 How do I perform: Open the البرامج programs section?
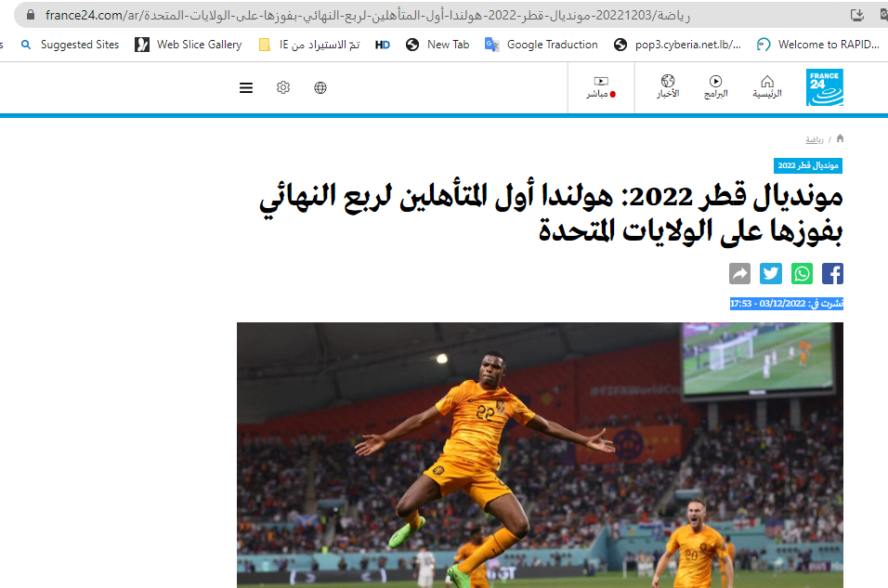tap(715, 87)
